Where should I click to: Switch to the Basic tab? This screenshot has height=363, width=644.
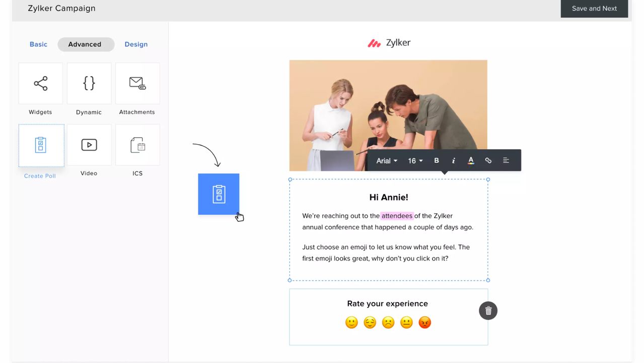click(38, 44)
